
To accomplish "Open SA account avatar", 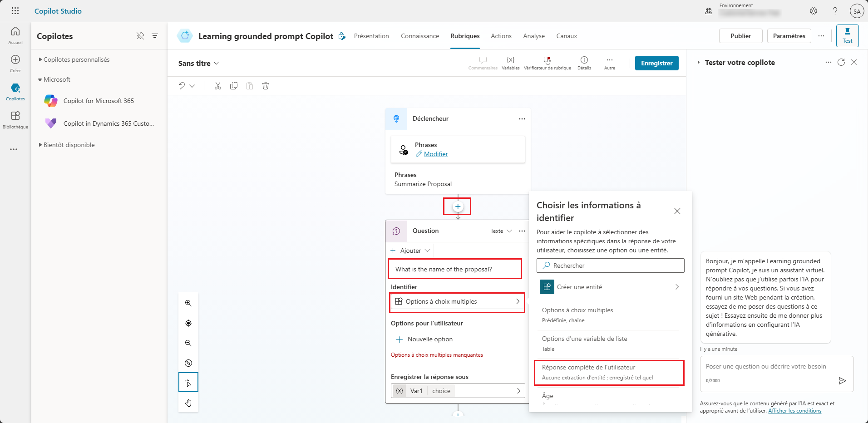I will tap(857, 11).
